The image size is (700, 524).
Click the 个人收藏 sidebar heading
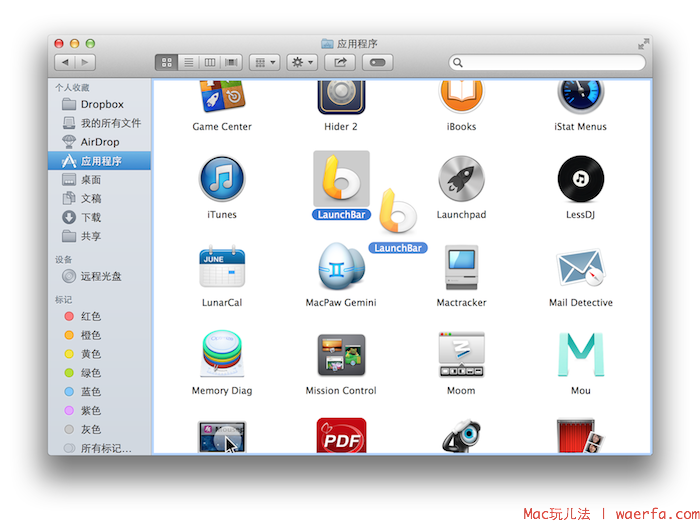(72, 87)
